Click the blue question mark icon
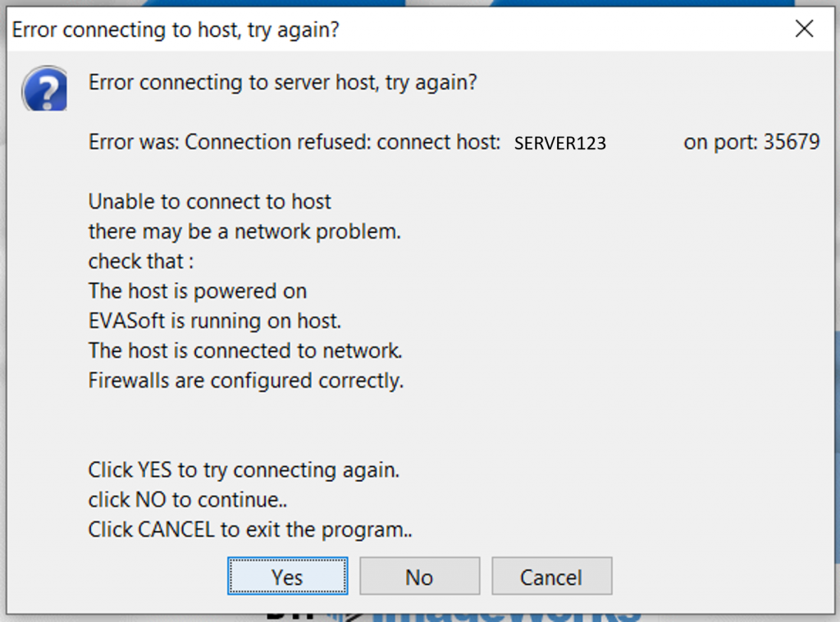840x622 pixels. pos(43,89)
